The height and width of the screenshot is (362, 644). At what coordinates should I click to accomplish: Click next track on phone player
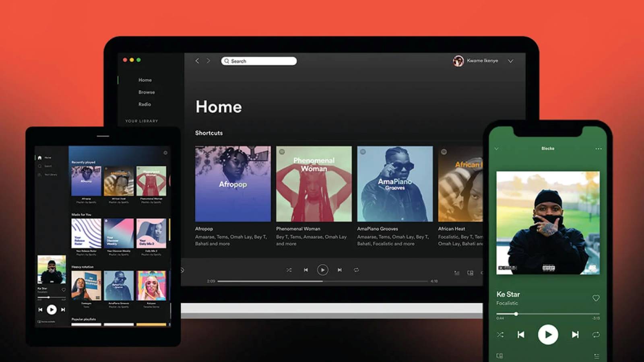point(575,335)
